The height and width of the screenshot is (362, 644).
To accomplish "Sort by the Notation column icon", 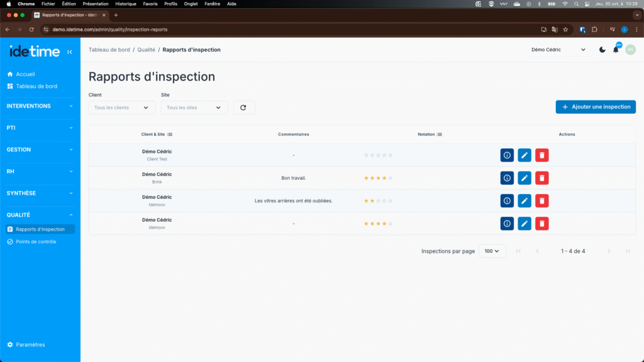I will pos(439,134).
